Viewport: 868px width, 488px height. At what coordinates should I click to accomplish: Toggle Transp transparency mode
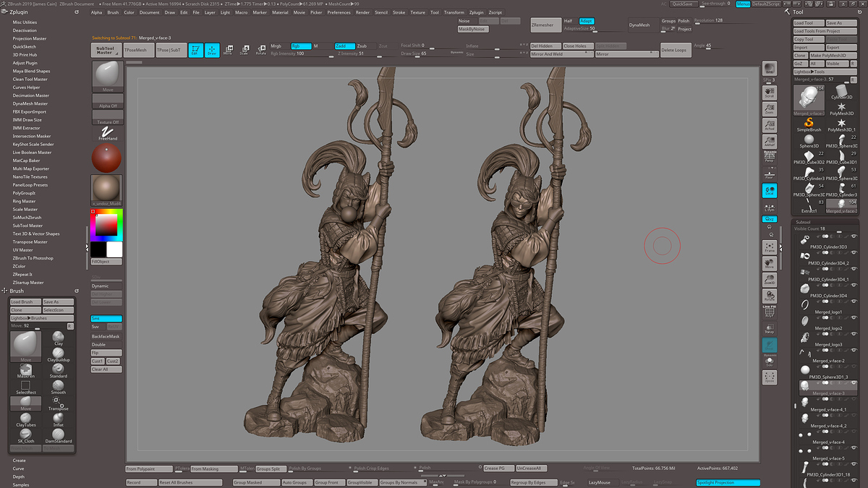coord(770,329)
